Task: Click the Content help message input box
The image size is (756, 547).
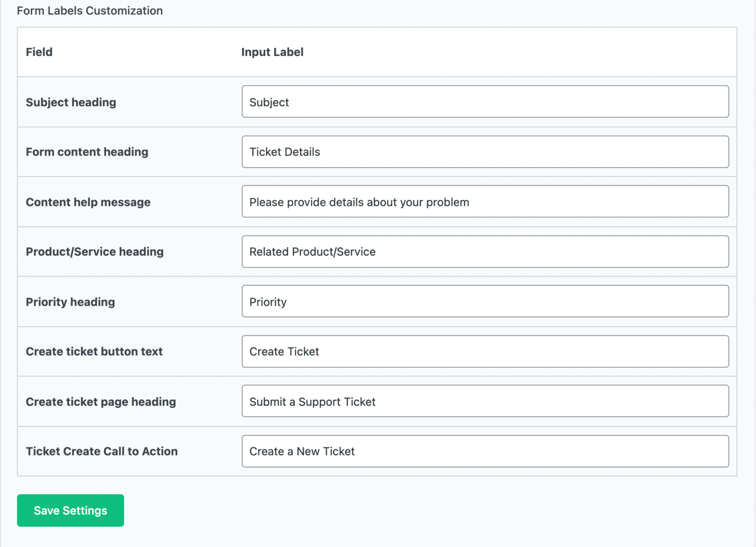Action: (485, 201)
